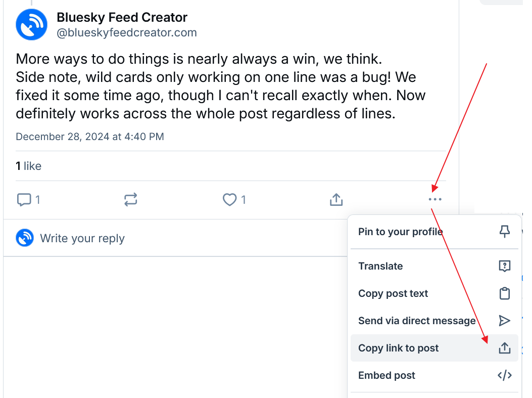532x398 pixels.
Task: Click the pin icon beside Pin to your profile
Action: (x=504, y=232)
